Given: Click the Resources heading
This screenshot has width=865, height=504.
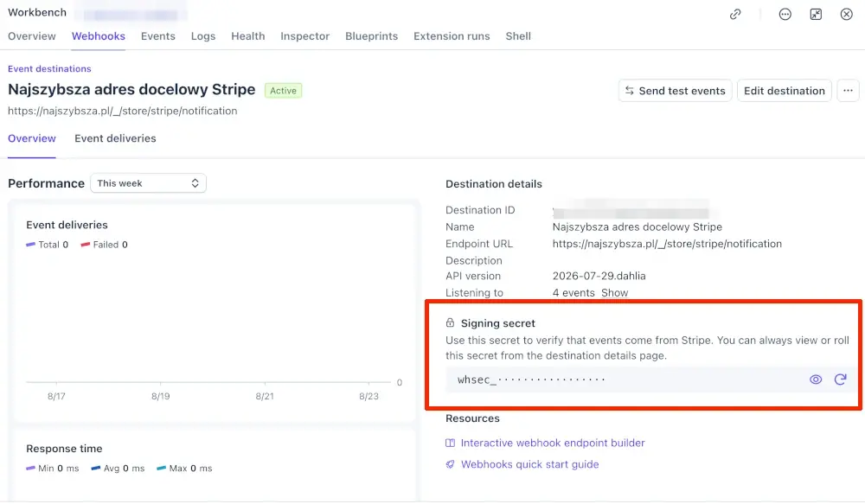Looking at the screenshot, I should (473, 418).
